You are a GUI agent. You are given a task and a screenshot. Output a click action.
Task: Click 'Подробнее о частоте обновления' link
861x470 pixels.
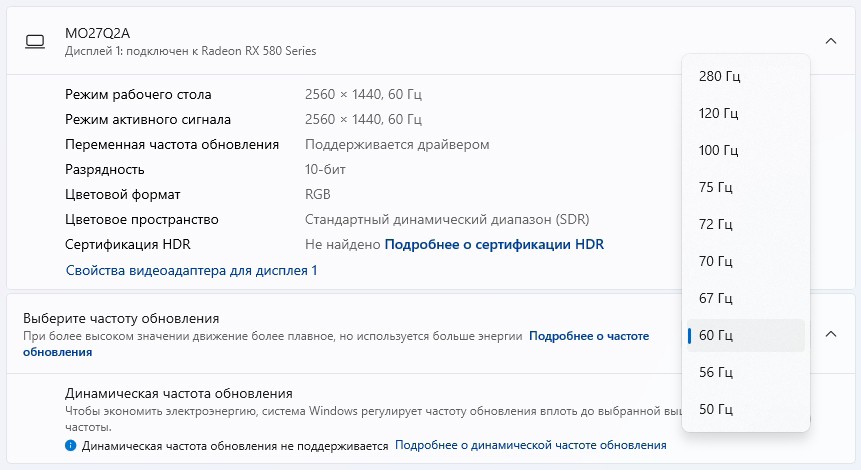coord(588,336)
